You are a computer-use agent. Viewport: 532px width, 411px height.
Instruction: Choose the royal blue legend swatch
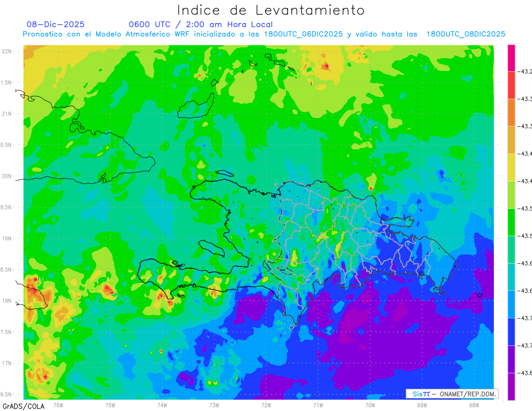(x=511, y=332)
